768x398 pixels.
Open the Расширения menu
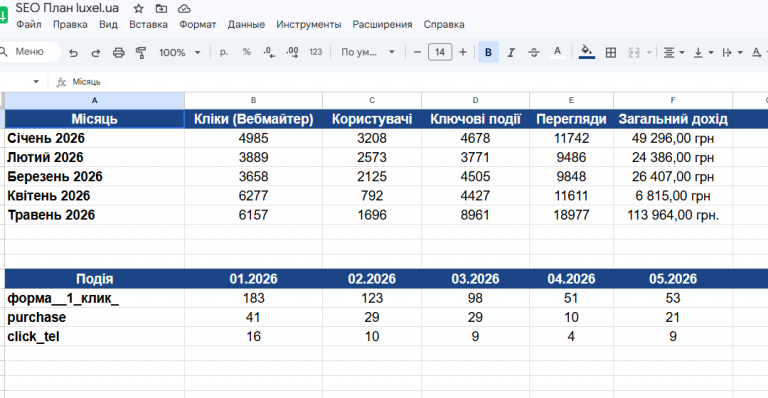point(383,24)
